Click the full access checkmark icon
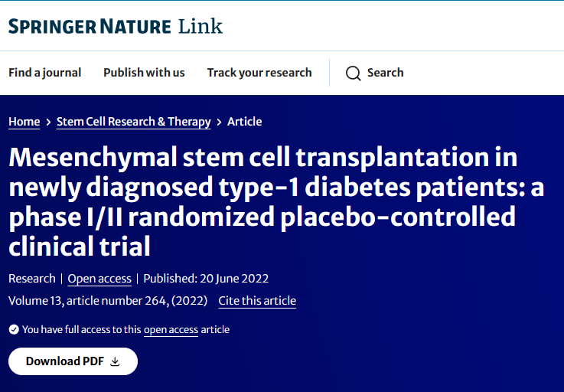This screenshot has width=564, height=392. pyautogui.click(x=14, y=329)
